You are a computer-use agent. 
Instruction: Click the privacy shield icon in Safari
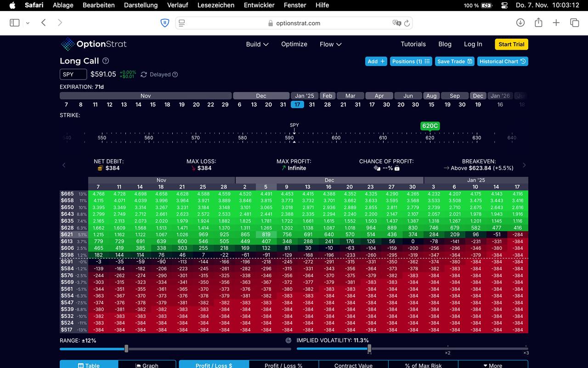pyautogui.click(x=165, y=23)
